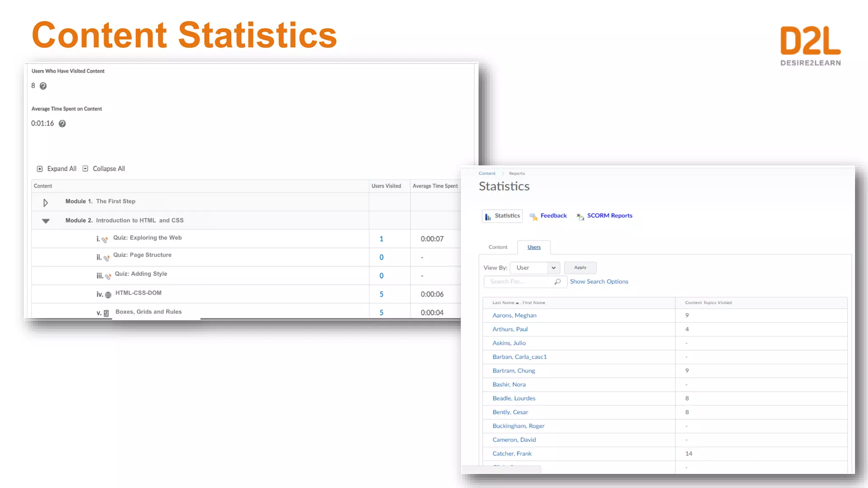
Task: Click value 14 in Catcher, Frank row
Action: coord(689,454)
